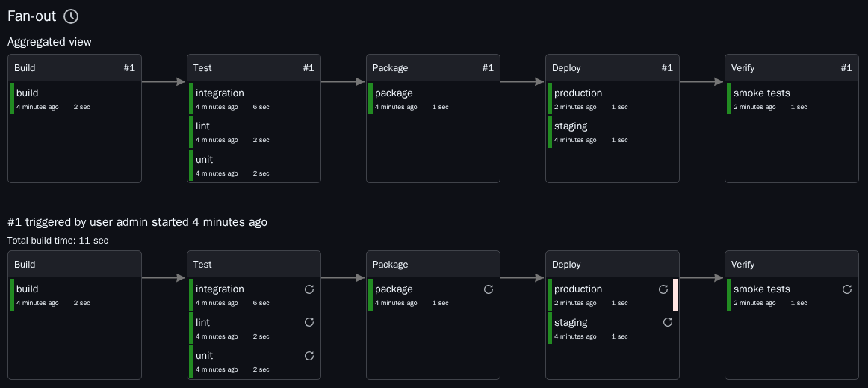Open the production job in Aggregated view
Screen dimensions: 868x388
click(578, 93)
